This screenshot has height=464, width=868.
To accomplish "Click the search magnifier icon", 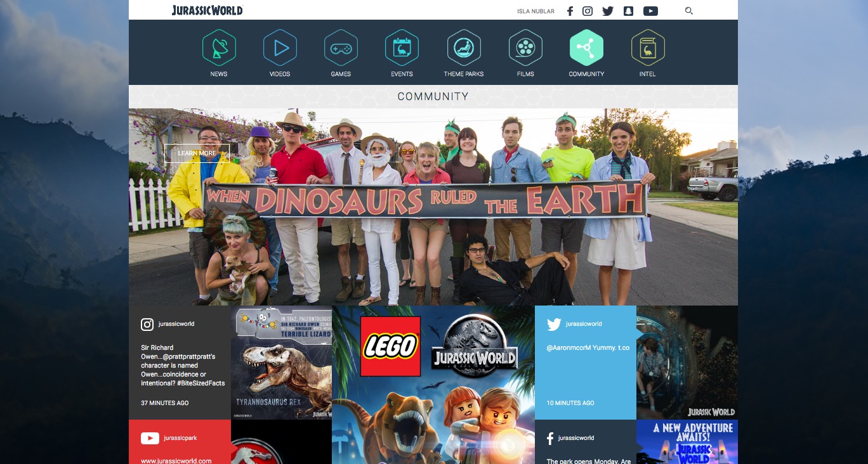I will point(689,11).
